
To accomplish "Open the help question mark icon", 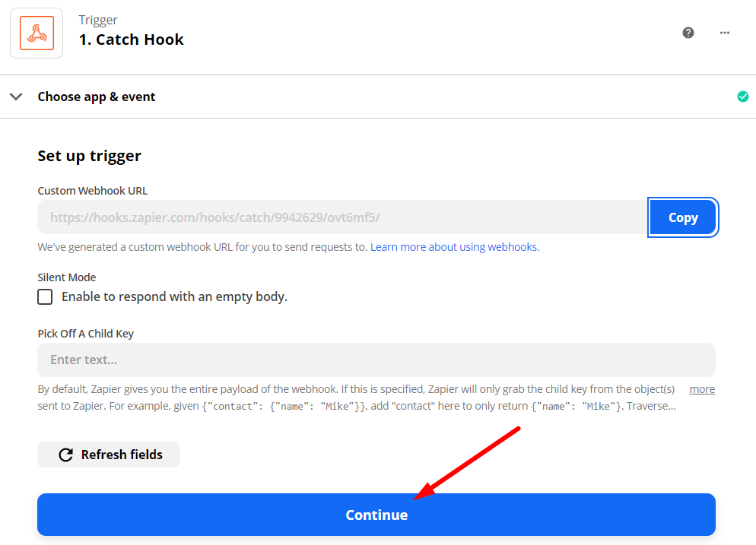I will (688, 33).
